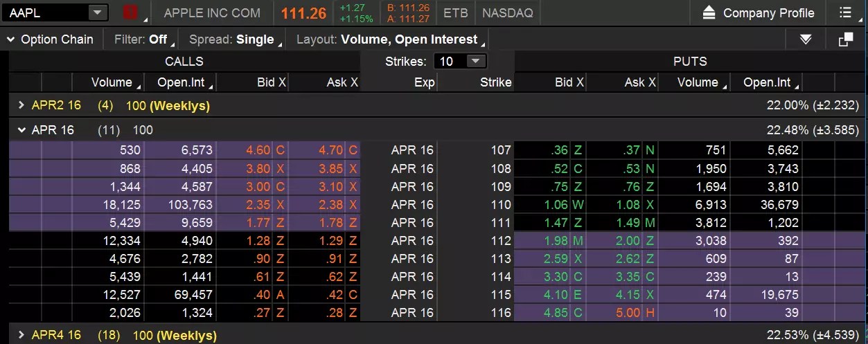868x344 pixels.
Task: Click the detach window icon
Action: (x=845, y=39)
